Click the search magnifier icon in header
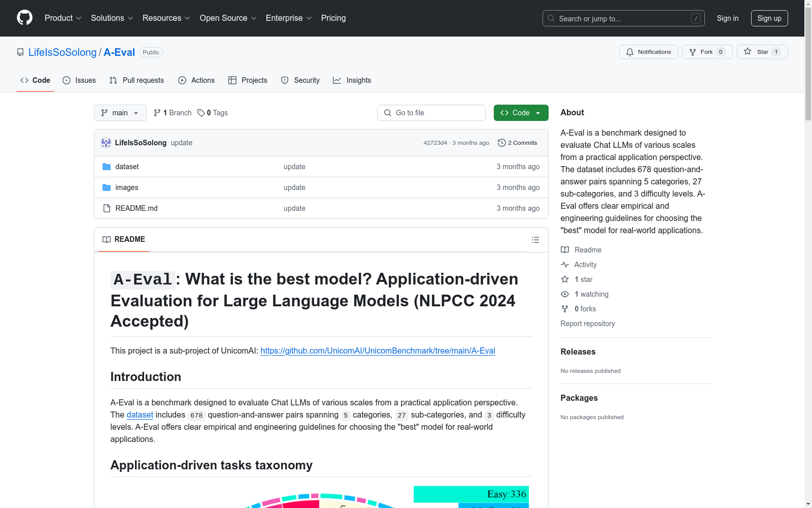 (x=551, y=18)
